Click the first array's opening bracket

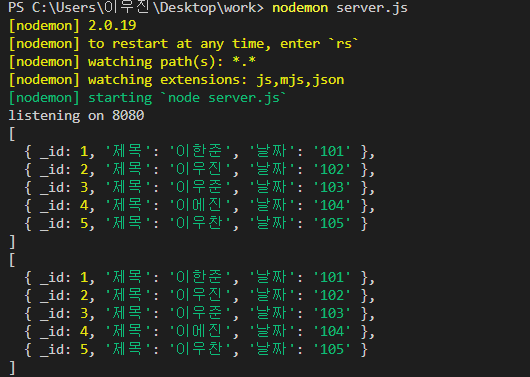pyautogui.click(x=12, y=134)
